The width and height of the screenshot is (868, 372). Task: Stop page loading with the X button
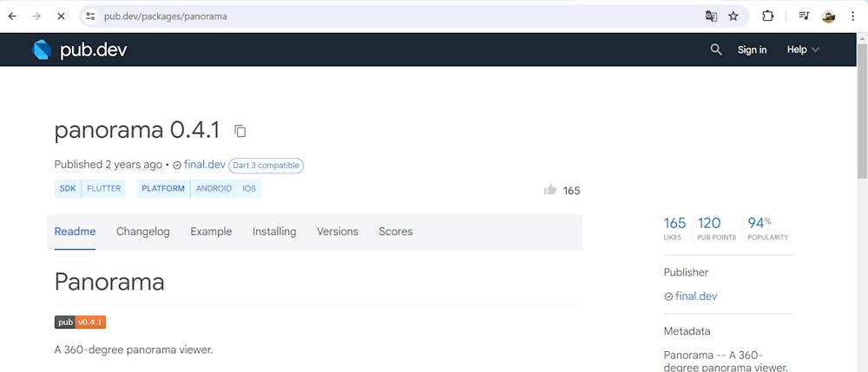pyautogui.click(x=61, y=16)
